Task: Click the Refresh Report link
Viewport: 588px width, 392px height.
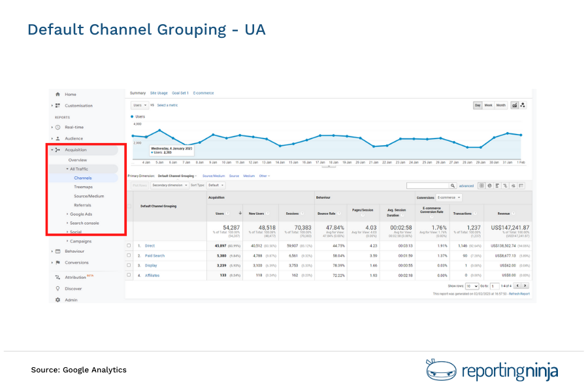Action: pos(519,294)
